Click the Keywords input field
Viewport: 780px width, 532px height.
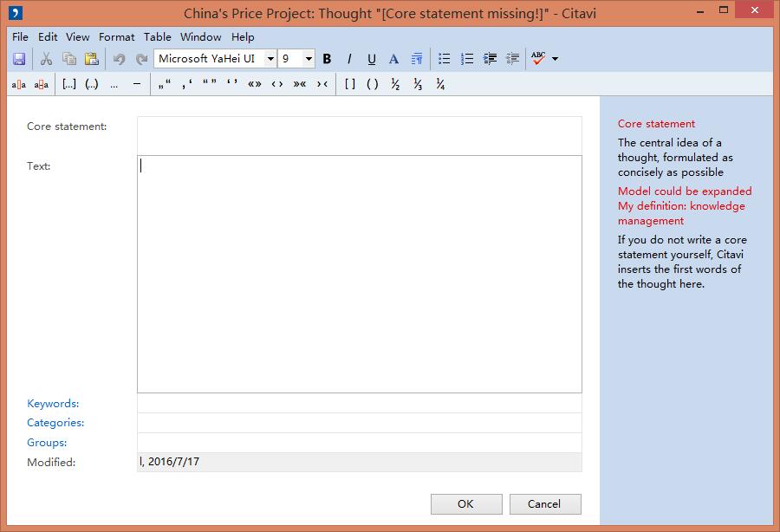[x=359, y=403]
